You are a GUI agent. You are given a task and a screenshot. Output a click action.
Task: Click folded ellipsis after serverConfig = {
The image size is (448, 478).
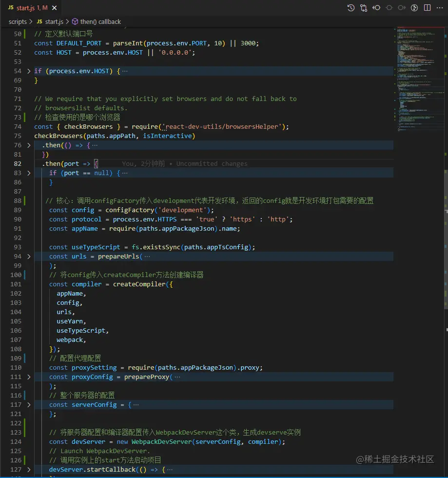click(x=136, y=405)
